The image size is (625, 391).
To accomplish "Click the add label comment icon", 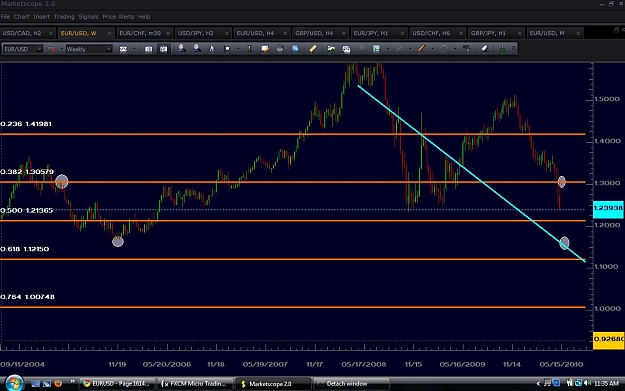I will 265,49.
